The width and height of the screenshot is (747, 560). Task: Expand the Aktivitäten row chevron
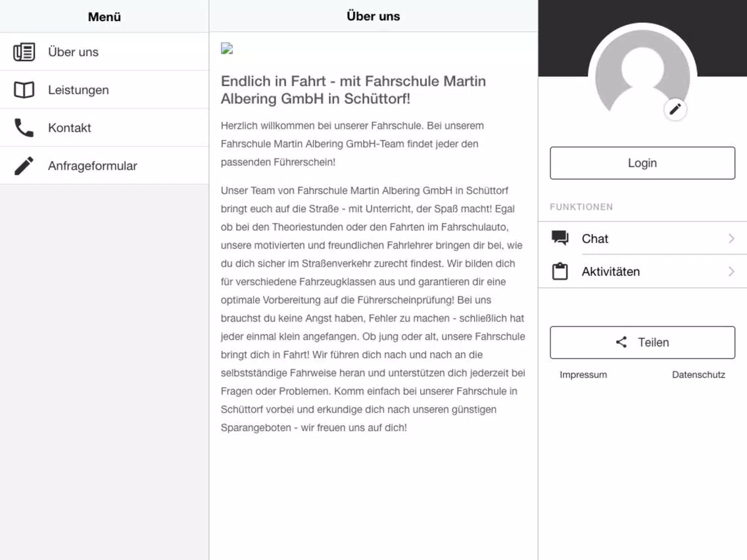(731, 271)
